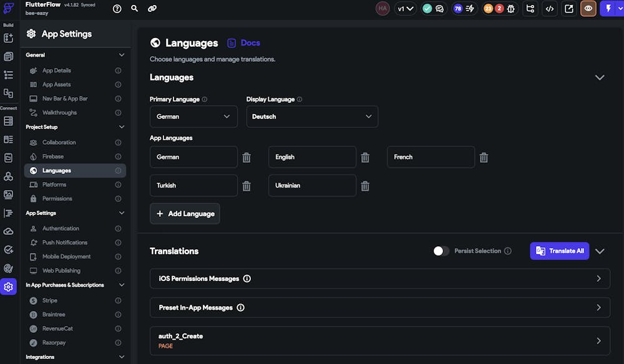
Task: Open Firebase settings in sidebar
Action: [x=53, y=156]
